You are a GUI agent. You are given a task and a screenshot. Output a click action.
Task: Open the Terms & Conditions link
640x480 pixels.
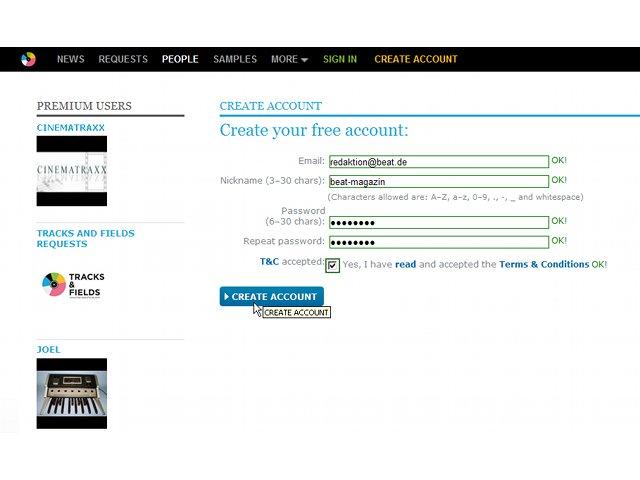(544, 264)
